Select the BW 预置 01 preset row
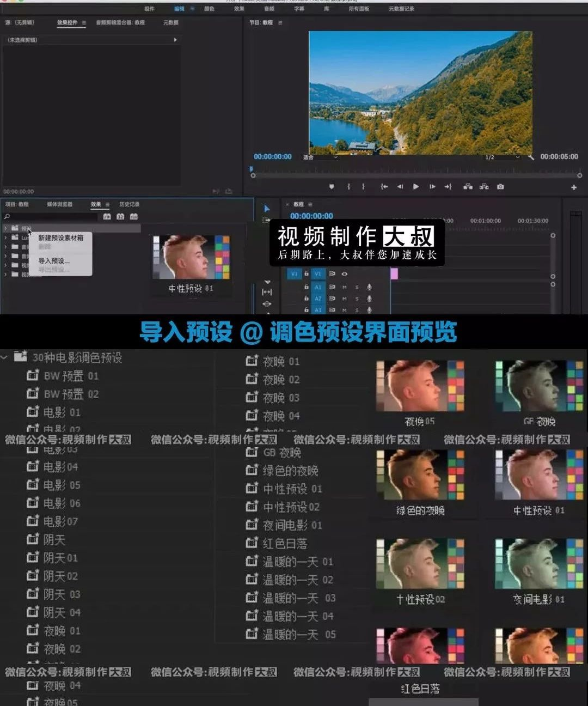Viewport: 588px width, 706px height. coord(63,376)
